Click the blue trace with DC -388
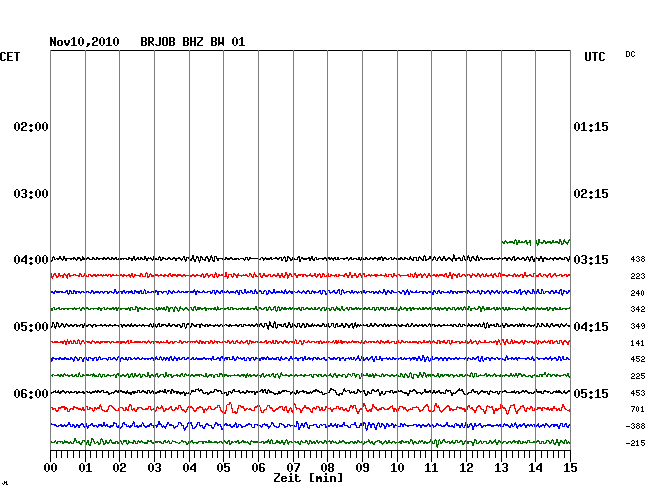 click(310, 426)
